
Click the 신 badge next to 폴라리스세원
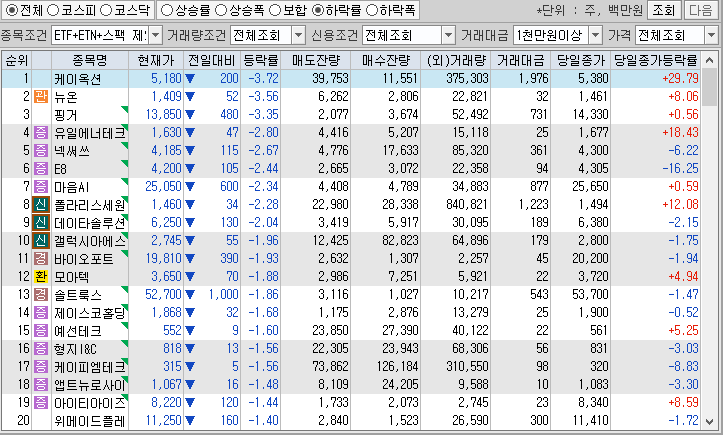click(x=41, y=204)
